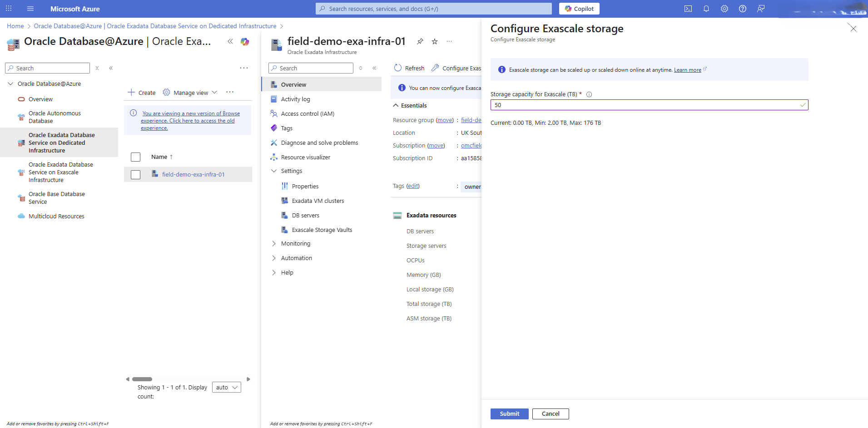Open the Azure portal menu hamburger
Screen dimensions: 868x428
click(x=30, y=8)
